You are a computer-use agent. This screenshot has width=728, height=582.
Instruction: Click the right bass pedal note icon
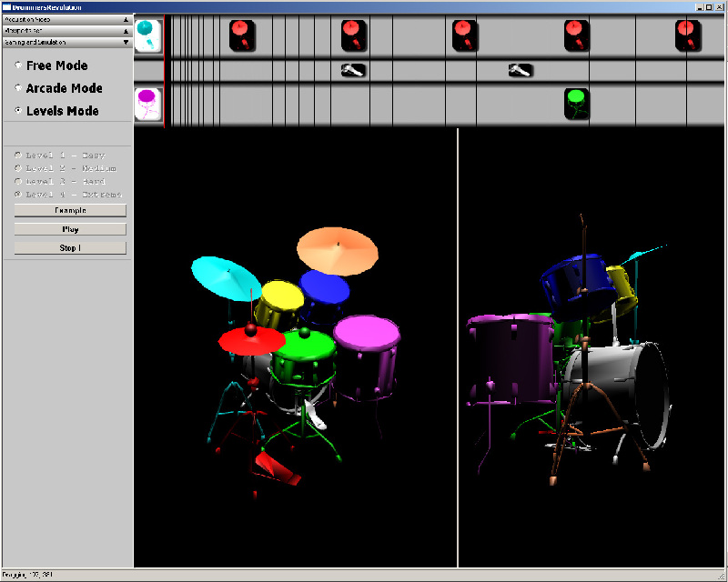pos(520,70)
